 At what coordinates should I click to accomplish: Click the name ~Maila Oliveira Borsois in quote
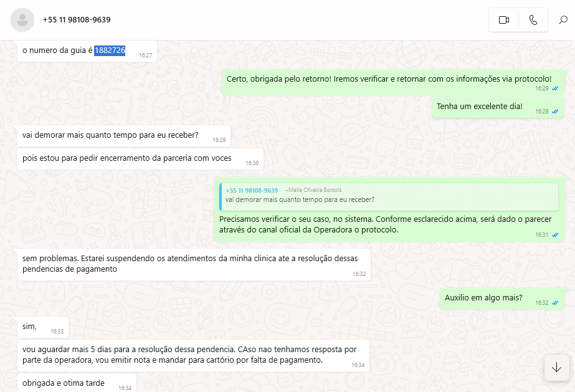click(313, 190)
